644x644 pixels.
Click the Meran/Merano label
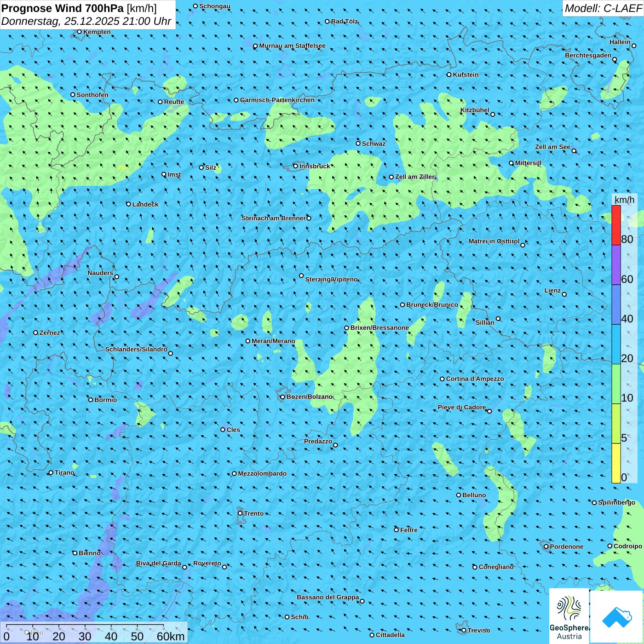(x=273, y=341)
